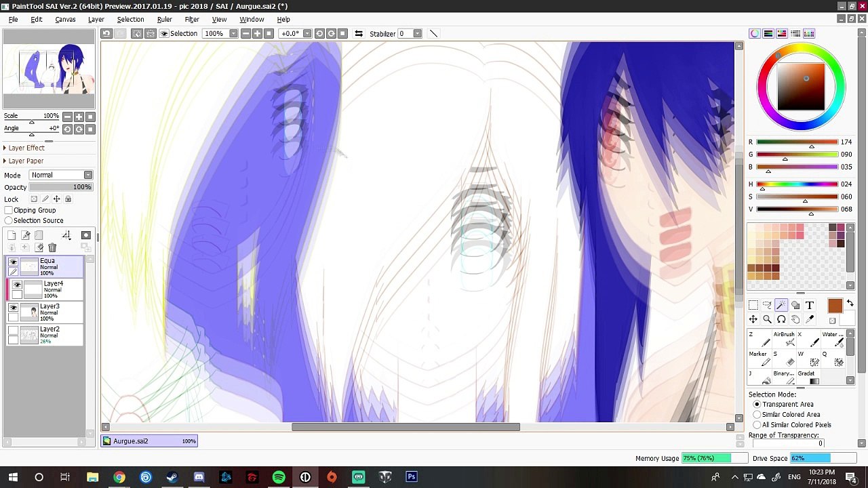
Task: Select the Zoom magnifier tool
Action: pos(767,319)
